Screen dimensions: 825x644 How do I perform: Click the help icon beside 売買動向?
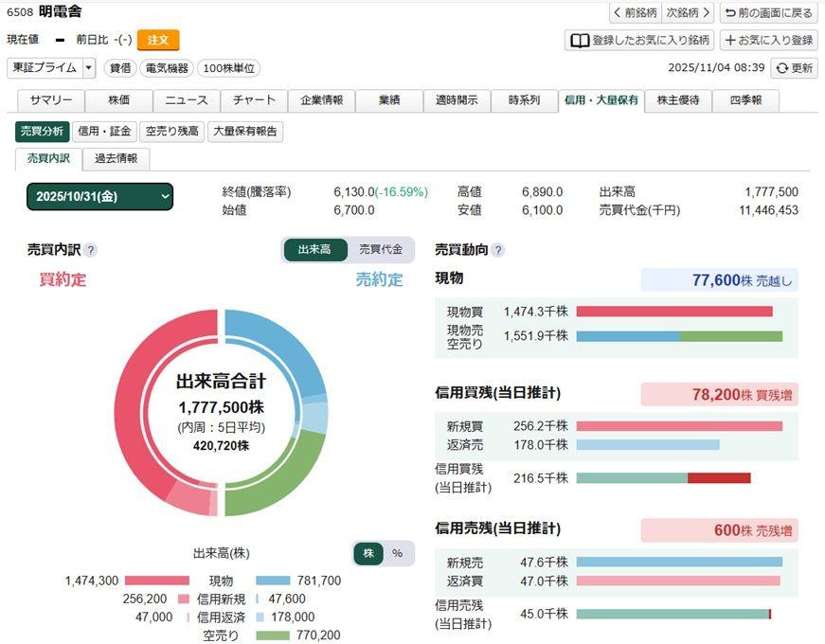pyautogui.click(x=498, y=250)
